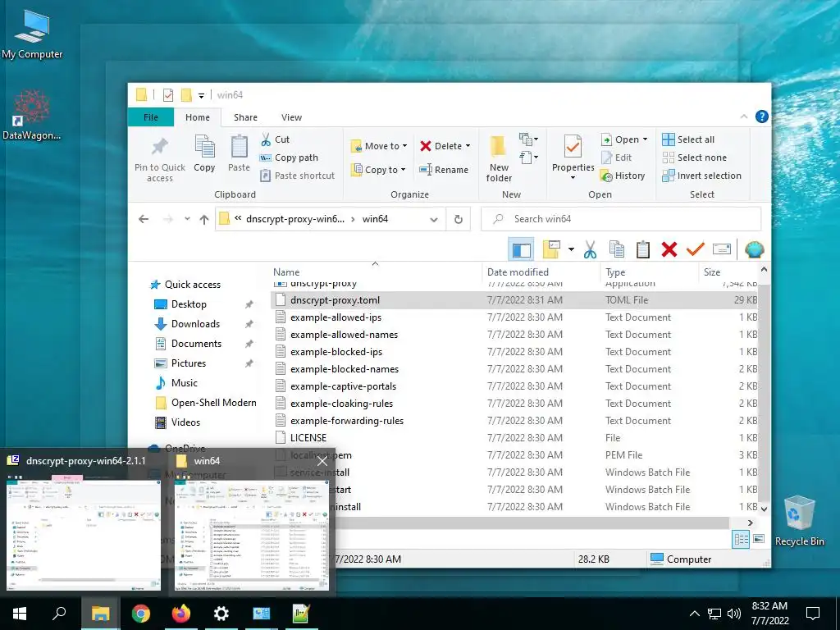Image resolution: width=840 pixels, height=630 pixels.
Task: Switch to the Home ribbon tab
Action: [198, 117]
